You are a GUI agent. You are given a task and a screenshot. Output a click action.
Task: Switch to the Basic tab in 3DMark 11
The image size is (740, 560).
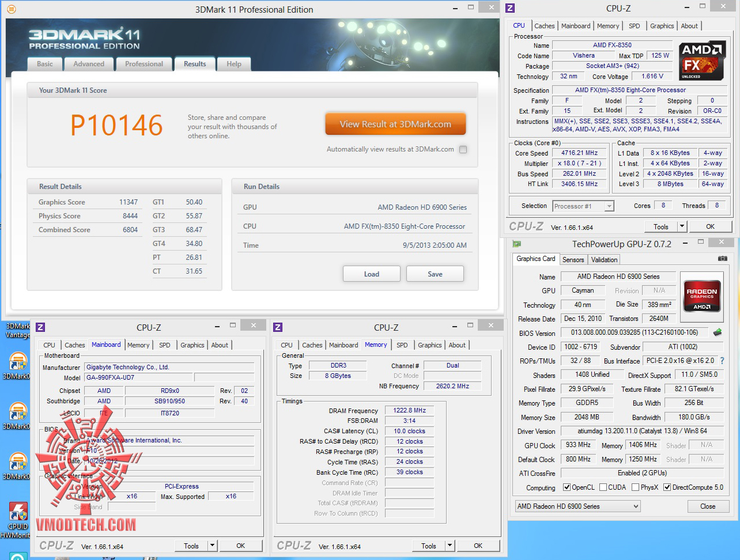45,64
